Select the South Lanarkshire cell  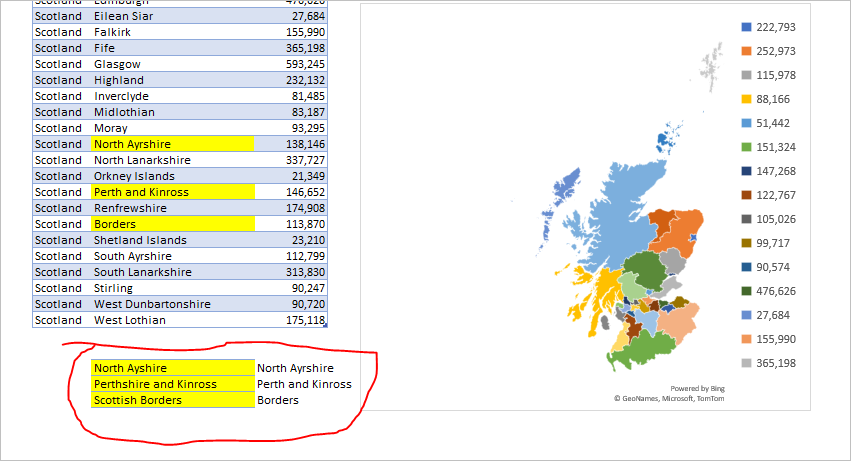coord(173,272)
